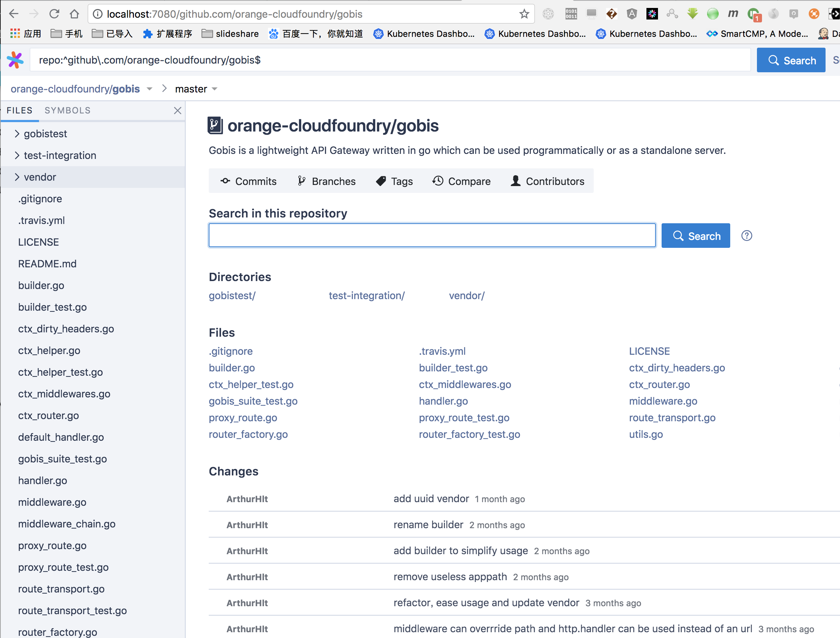Open the ctx_middlewares.go file link
The height and width of the screenshot is (638, 840).
(466, 384)
